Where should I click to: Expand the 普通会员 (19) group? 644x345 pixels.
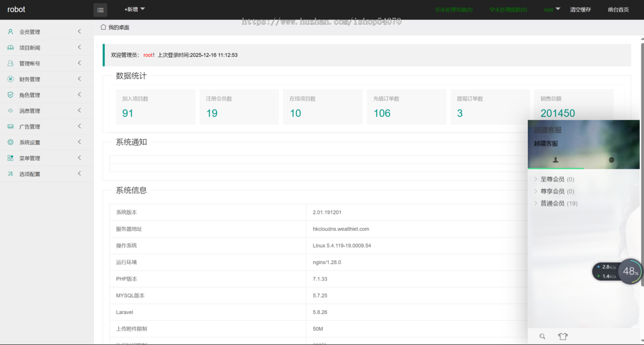pos(555,203)
